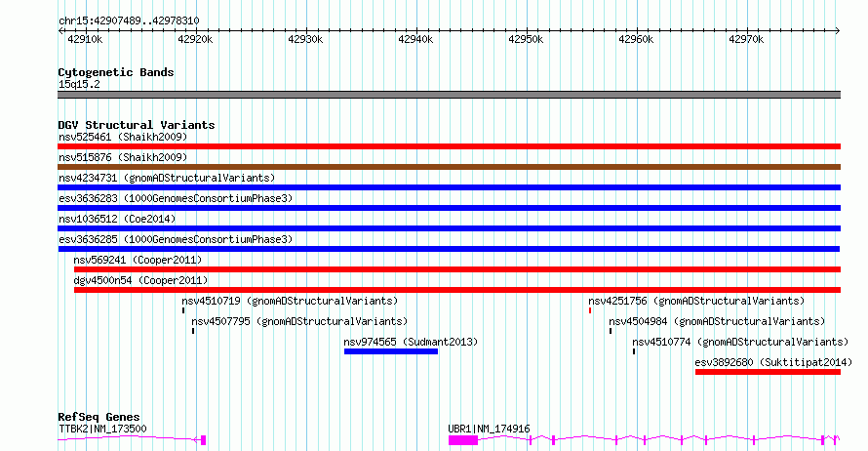Select the 42930k ruler tick label

pos(305,39)
